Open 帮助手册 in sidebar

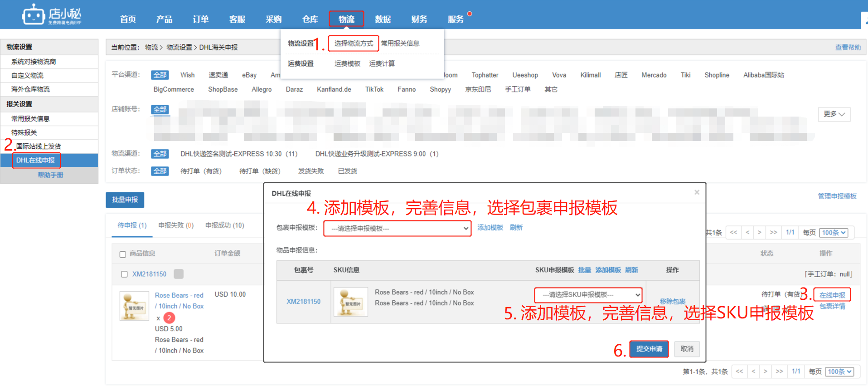pos(50,175)
